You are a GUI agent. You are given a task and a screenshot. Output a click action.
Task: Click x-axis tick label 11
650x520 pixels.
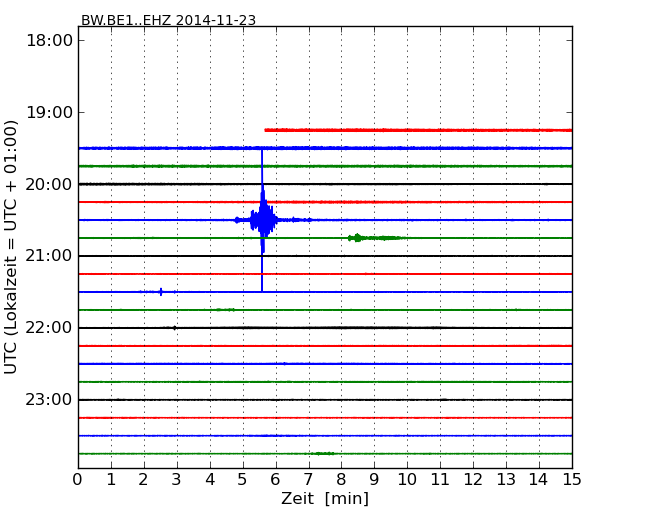click(x=440, y=480)
